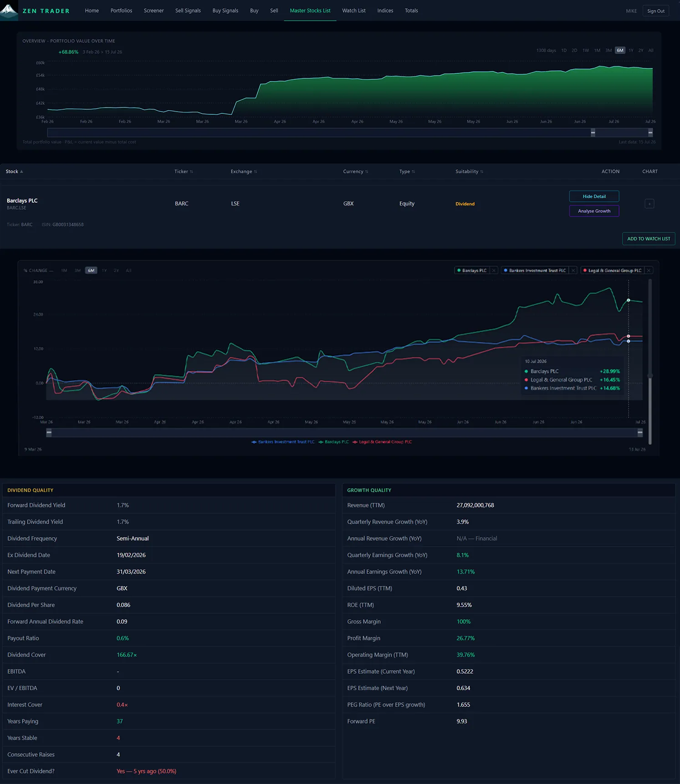Go to the Screener page

tap(153, 10)
